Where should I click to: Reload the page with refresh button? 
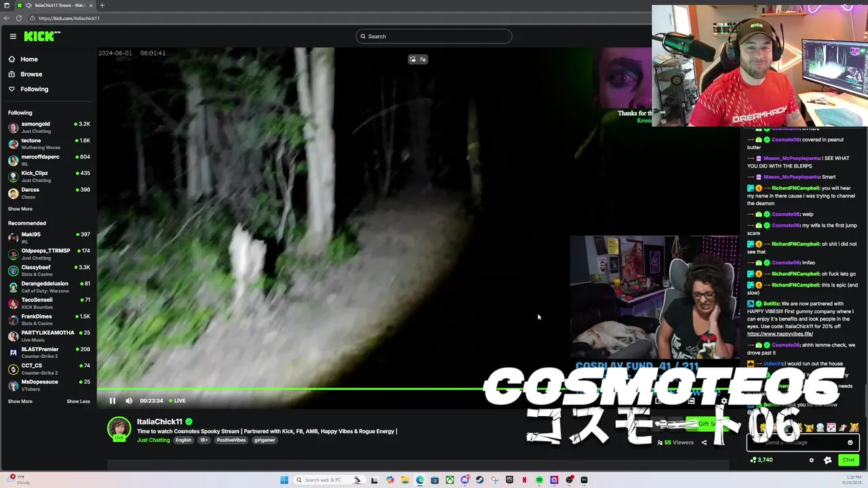[x=19, y=18]
